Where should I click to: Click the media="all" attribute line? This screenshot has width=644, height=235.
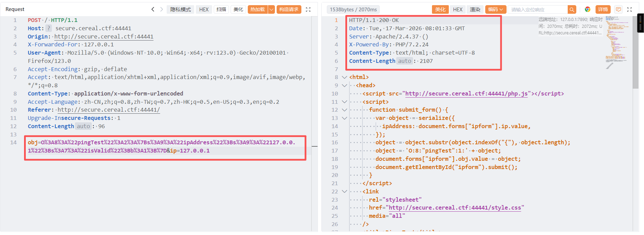pos(387,216)
